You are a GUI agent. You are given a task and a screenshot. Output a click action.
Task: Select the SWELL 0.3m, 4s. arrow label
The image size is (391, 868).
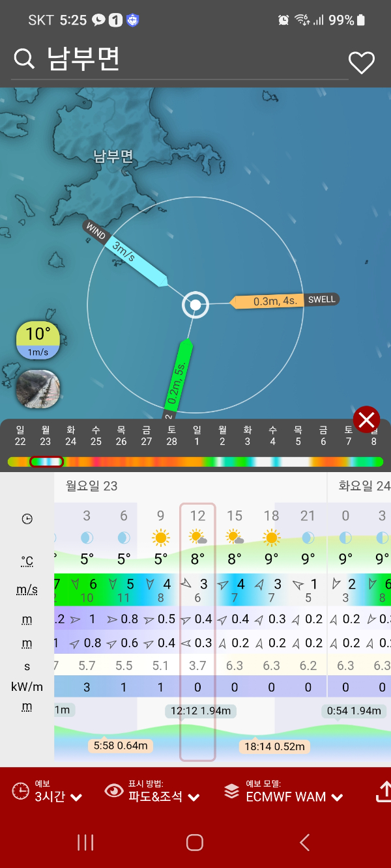pos(284,301)
